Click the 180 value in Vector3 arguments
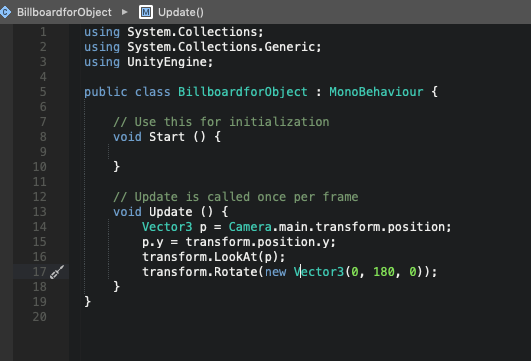 [x=384, y=272]
